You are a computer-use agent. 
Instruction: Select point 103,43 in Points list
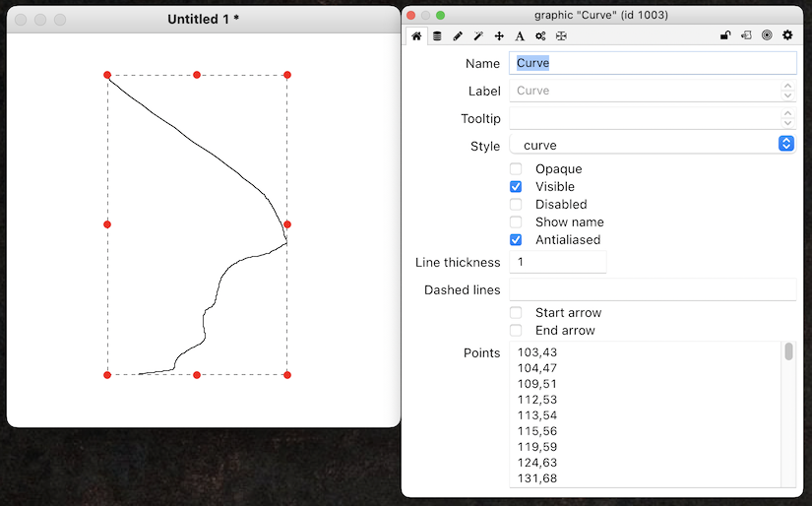pos(537,352)
